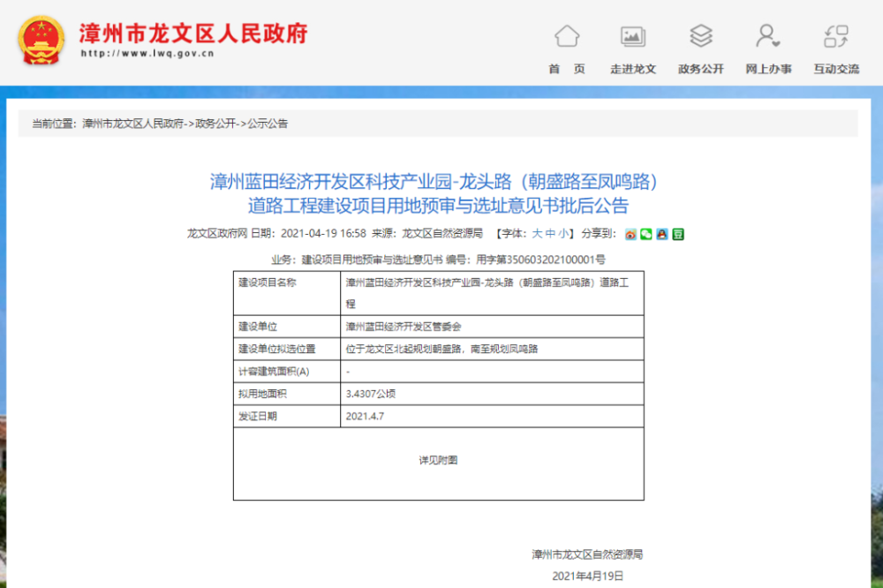Share the notice to Douban
Screen dimensions: 883x588
click(x=678, y=234)
